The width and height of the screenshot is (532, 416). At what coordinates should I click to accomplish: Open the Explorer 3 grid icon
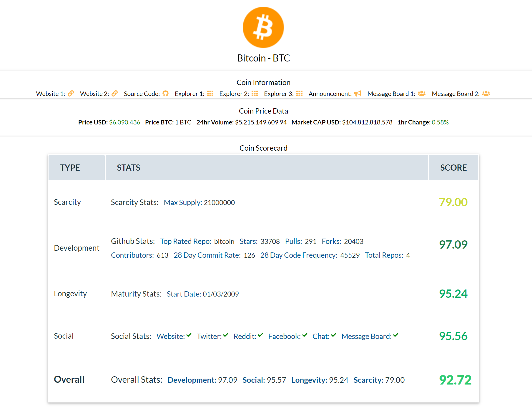[300, 94]
